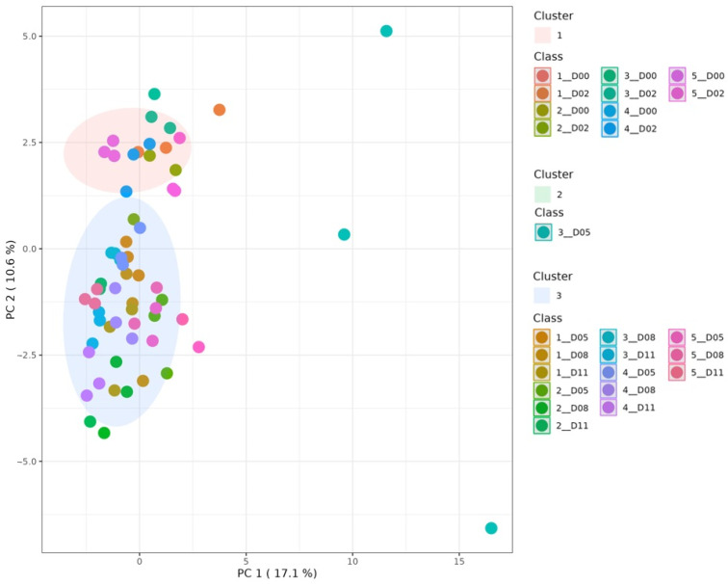
Task: Click the pink Cluster 1 legend swatch
Action: 542,36
